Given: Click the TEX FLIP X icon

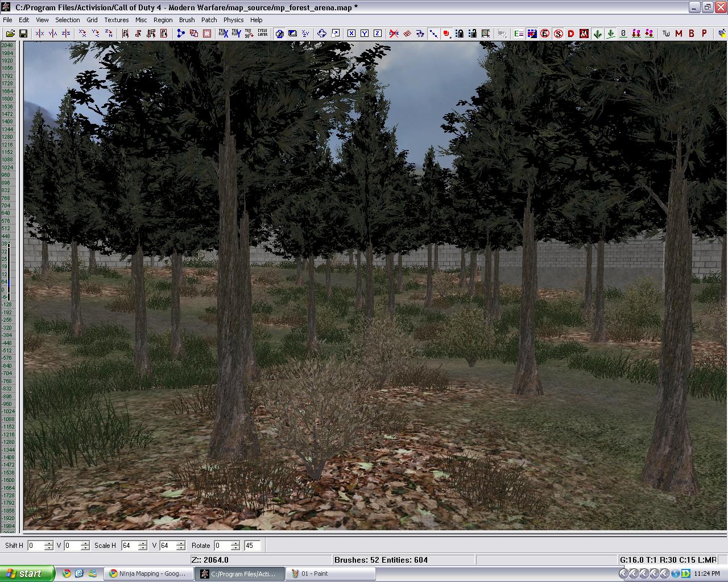Looking at the screenshot, I should [x=223, y=34].
